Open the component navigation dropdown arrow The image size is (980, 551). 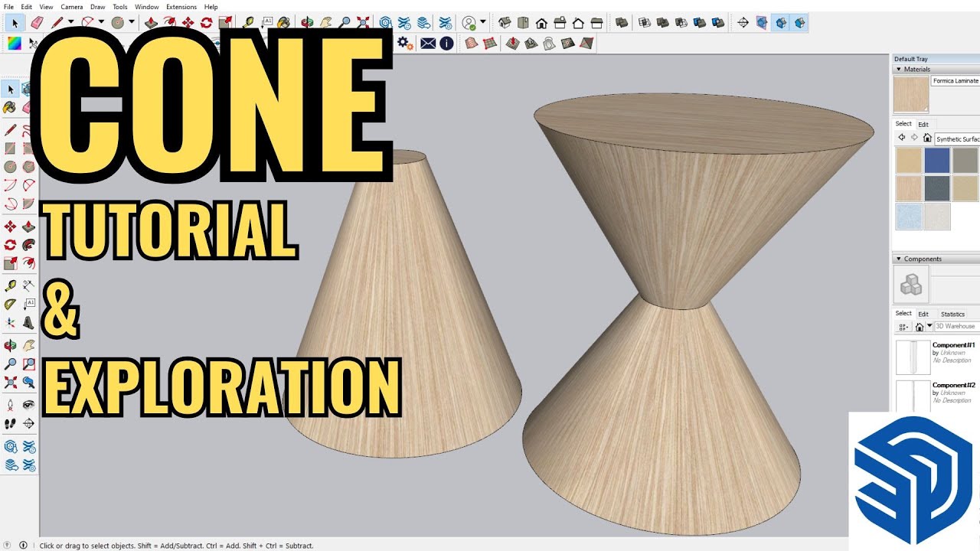pos(929,326)
